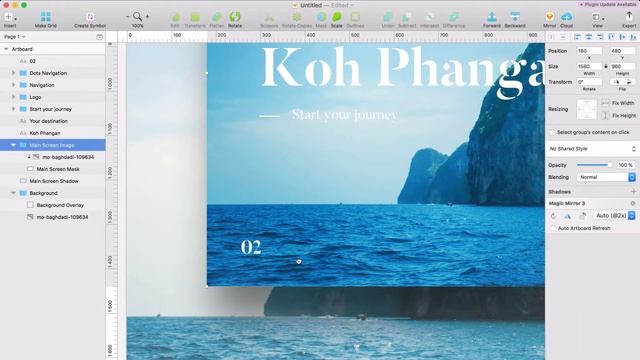Toggle the size proportion lock
The width and height of the screenshot is (640, 360).
[x=606, y=66]
